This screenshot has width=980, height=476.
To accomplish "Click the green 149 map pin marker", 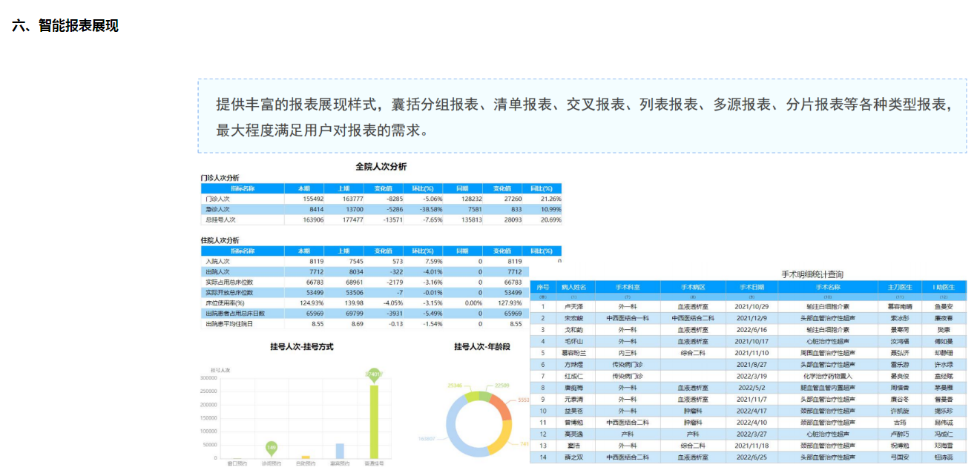I will [x=272, y=447].
